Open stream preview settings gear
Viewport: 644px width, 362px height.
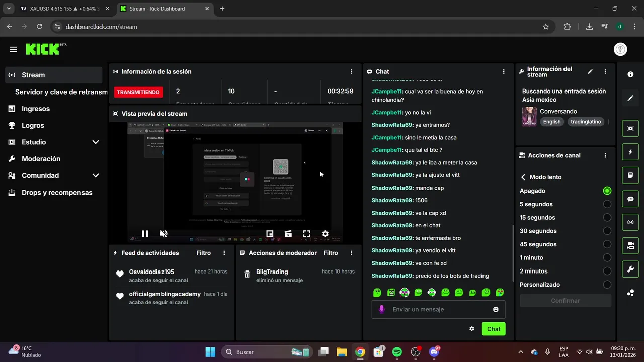click(325, 234)
